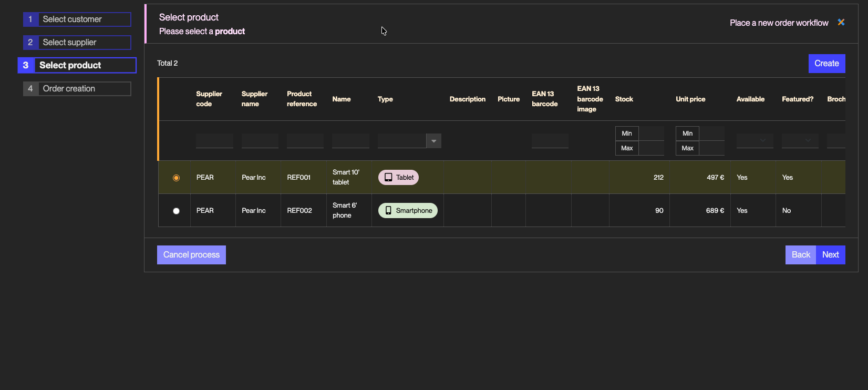
Task: Open the Featured? filter dropdown
Action: click(800, 141)
